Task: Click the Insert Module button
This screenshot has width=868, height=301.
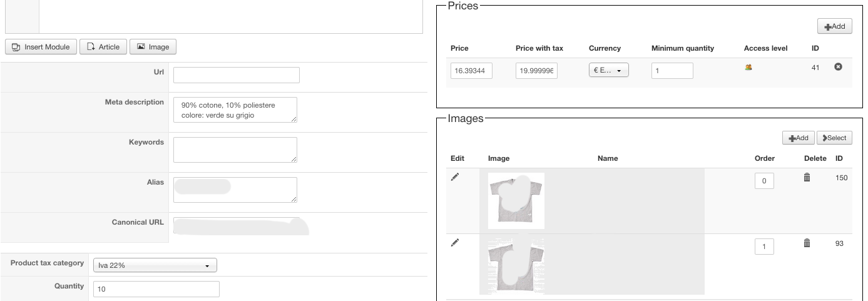Action: 41,47
